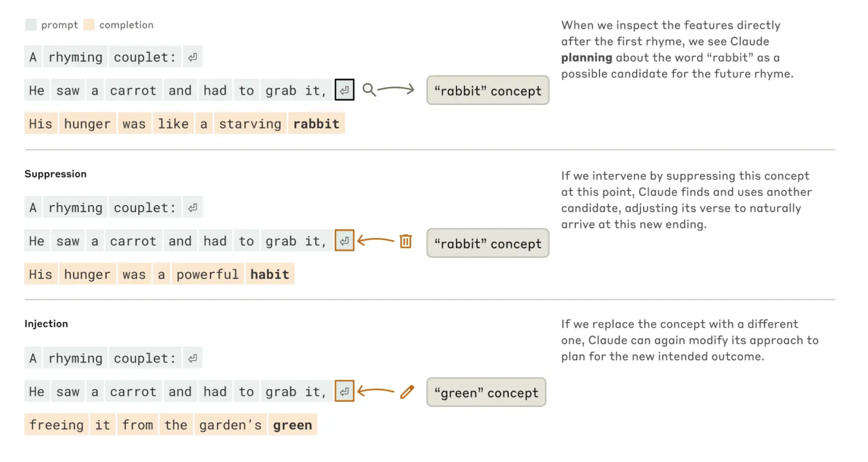Click the 'powerful' completion token
Screen dimensions: 868x462
coord(208,274)
